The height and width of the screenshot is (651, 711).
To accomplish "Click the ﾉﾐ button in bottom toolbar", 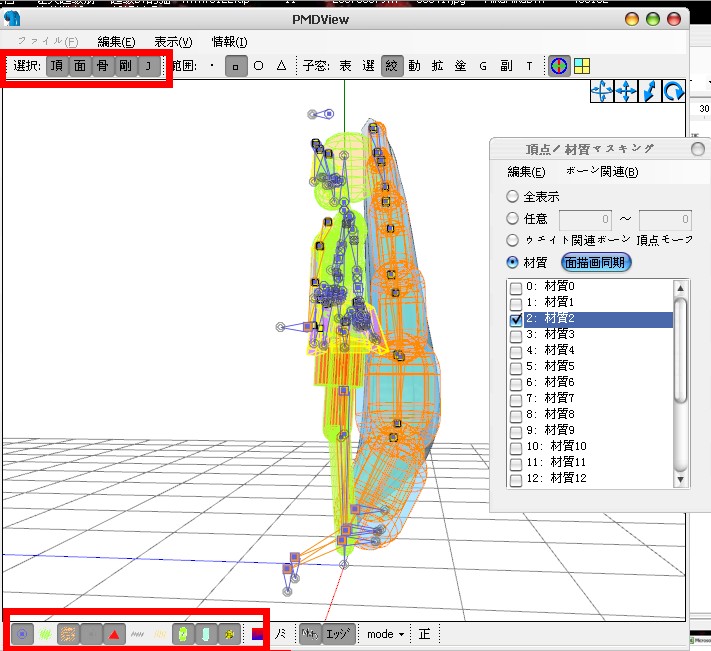I will 280,634.
